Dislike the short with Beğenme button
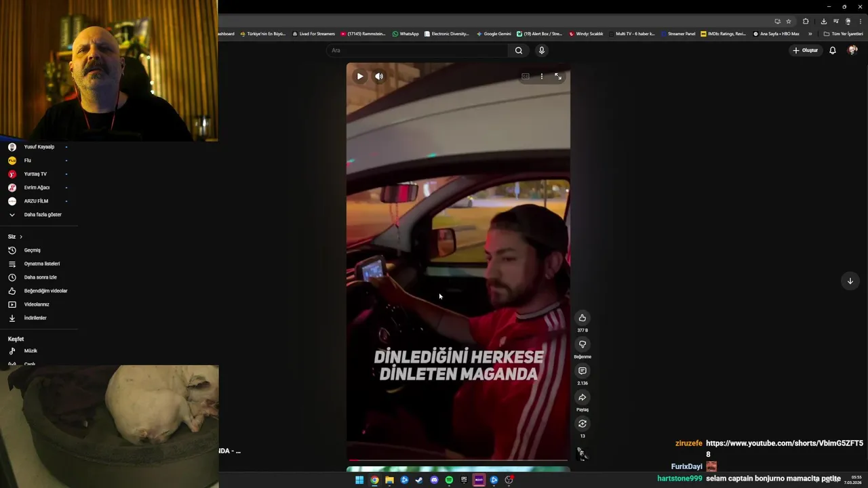This screenshot has width=868, height=488. coord(582,344)
